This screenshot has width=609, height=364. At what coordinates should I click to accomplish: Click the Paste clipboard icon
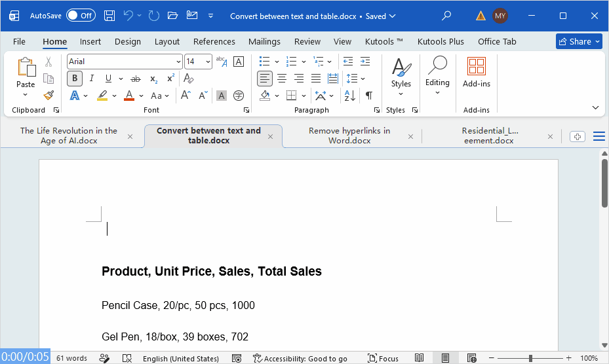pyautogui.click(x=26, y=67)
